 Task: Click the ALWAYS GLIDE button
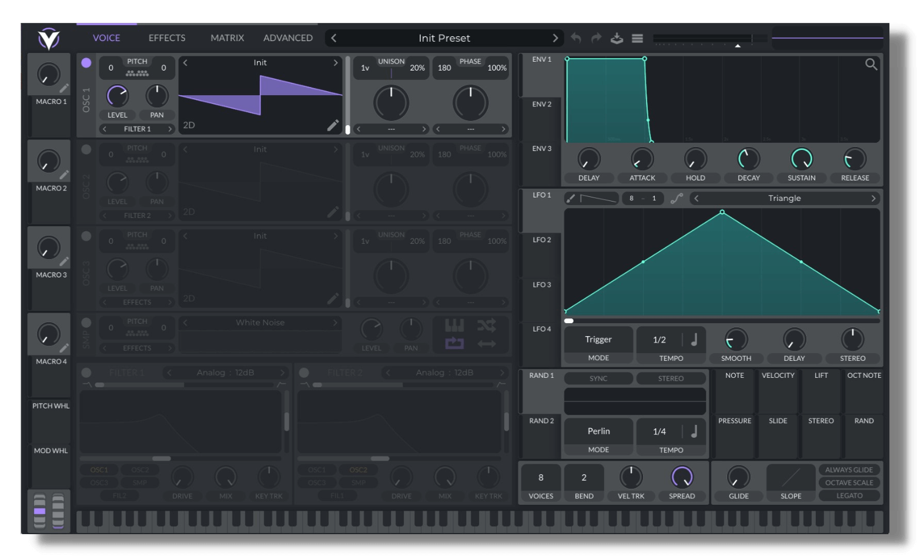click(x=849, y=470)
